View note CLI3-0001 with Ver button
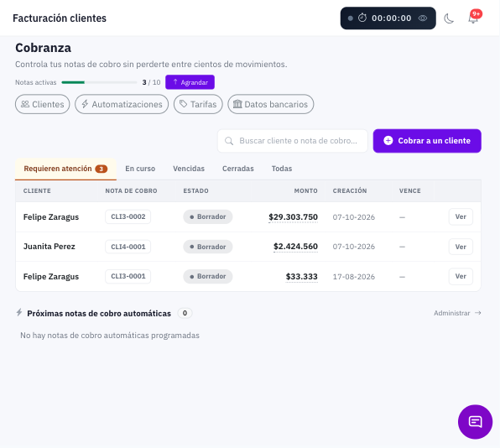Image resolution: width=500 pixels, height=448 pixels. [461, 277]
